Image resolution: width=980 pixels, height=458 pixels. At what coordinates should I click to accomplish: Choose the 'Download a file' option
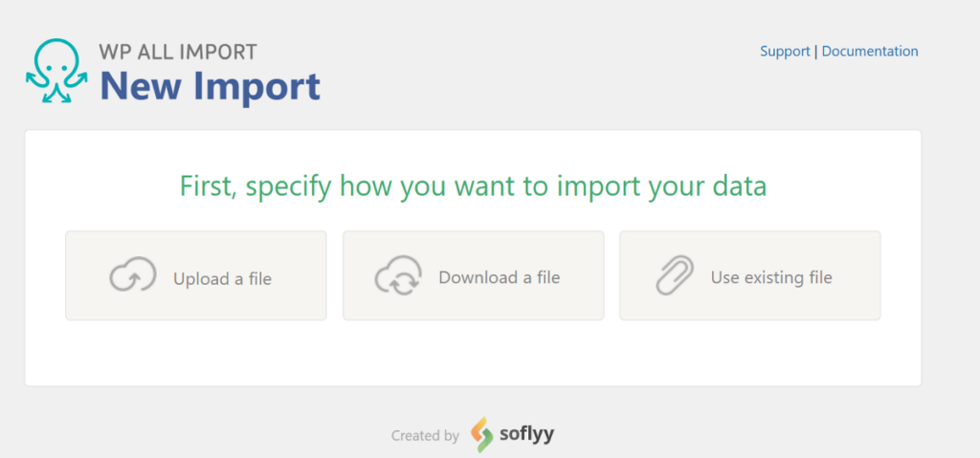473,275
